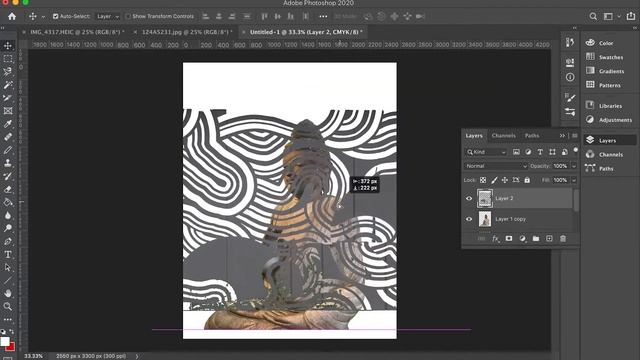Select the Lasso tool

point(8,72)
